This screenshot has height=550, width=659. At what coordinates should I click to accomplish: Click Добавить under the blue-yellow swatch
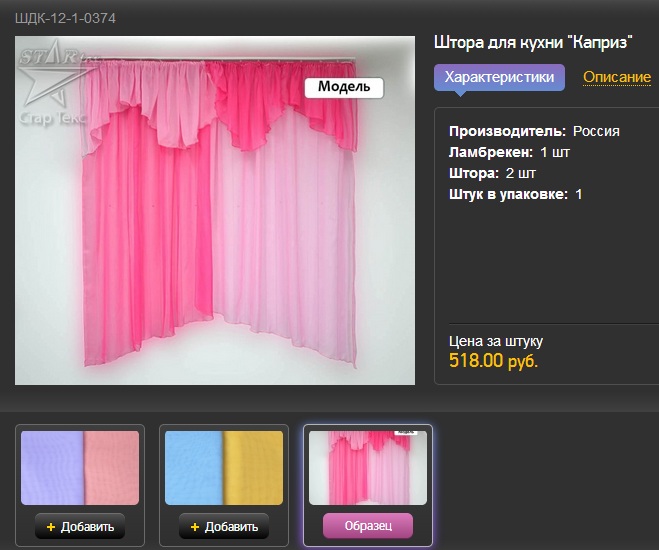[x=224, y=526]
